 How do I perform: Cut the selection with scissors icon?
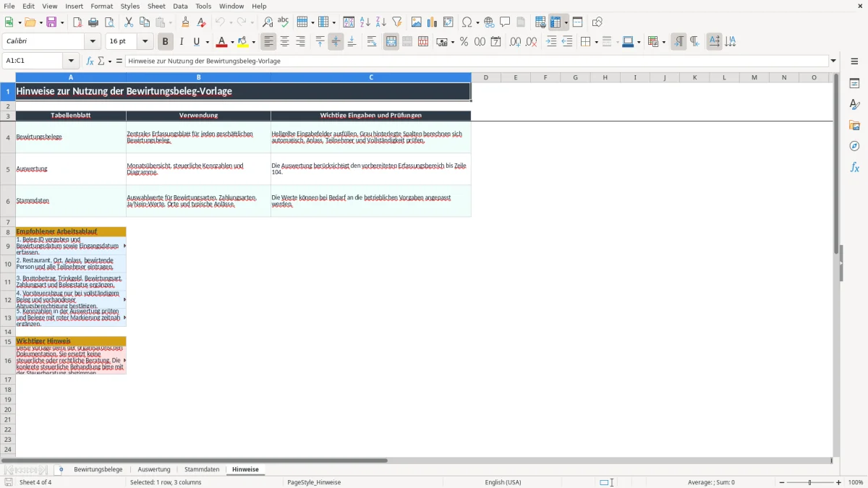click(129, 22)
